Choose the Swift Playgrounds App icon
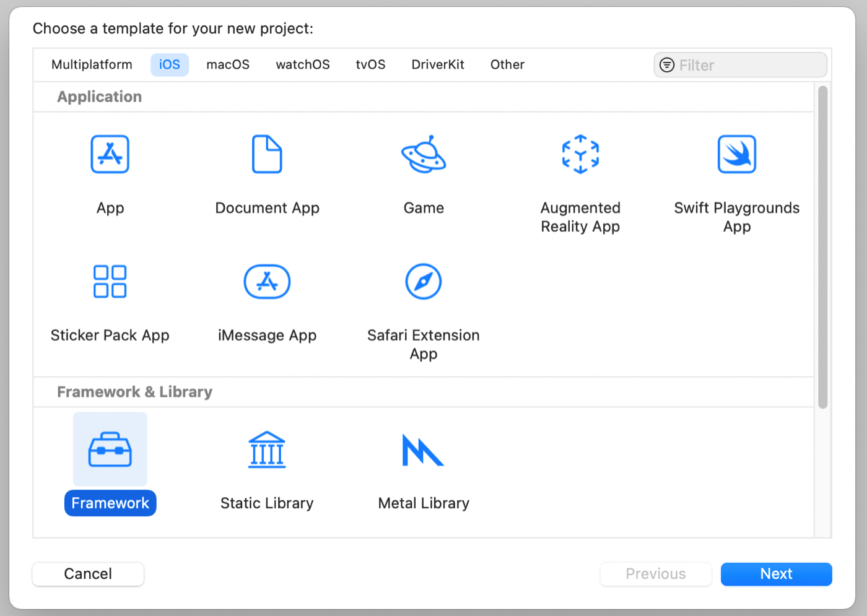This screenshot has height=616, width=867. pyautogui.click(x=737, y=154)
